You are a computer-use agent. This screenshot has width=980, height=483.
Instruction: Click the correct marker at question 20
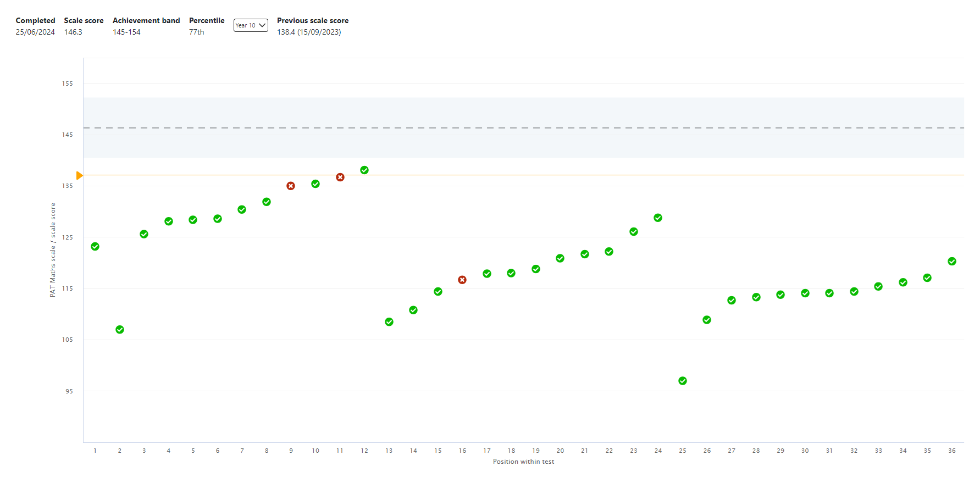pos(560,258)
